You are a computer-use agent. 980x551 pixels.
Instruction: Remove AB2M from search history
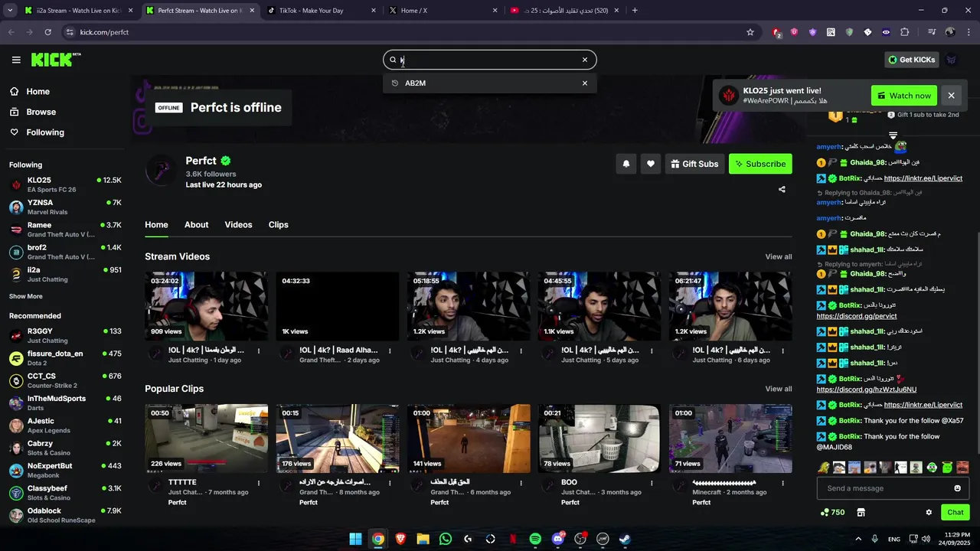(585, 83)
